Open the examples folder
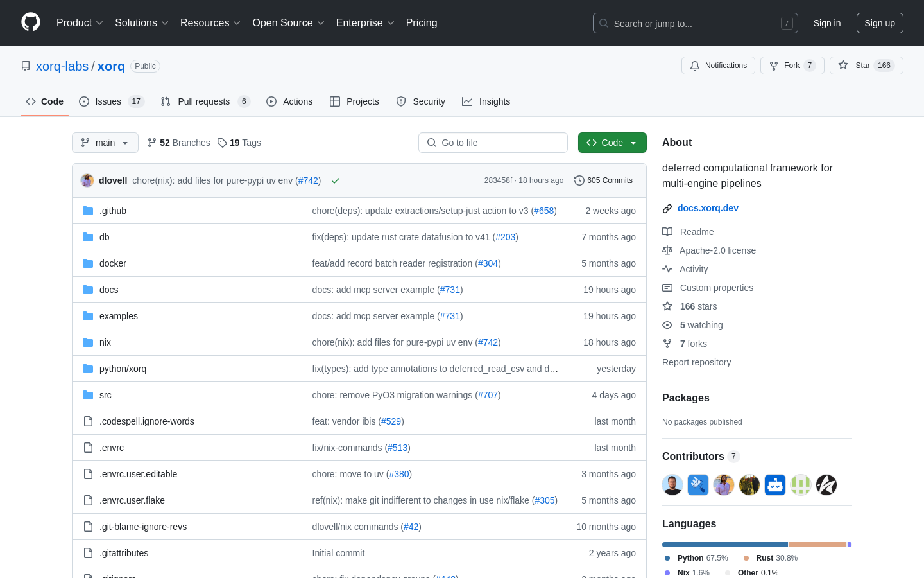The image size is (924, 578). coord(119,316)
